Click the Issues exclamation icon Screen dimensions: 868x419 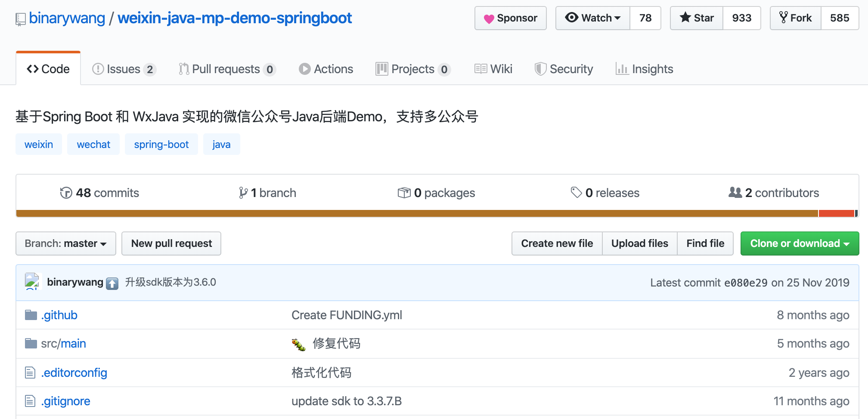[98, 69]
